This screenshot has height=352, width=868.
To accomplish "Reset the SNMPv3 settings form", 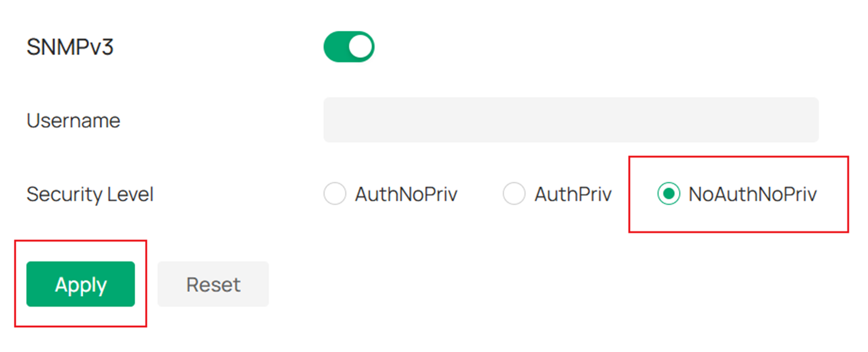I will click(x=213, y=284).
